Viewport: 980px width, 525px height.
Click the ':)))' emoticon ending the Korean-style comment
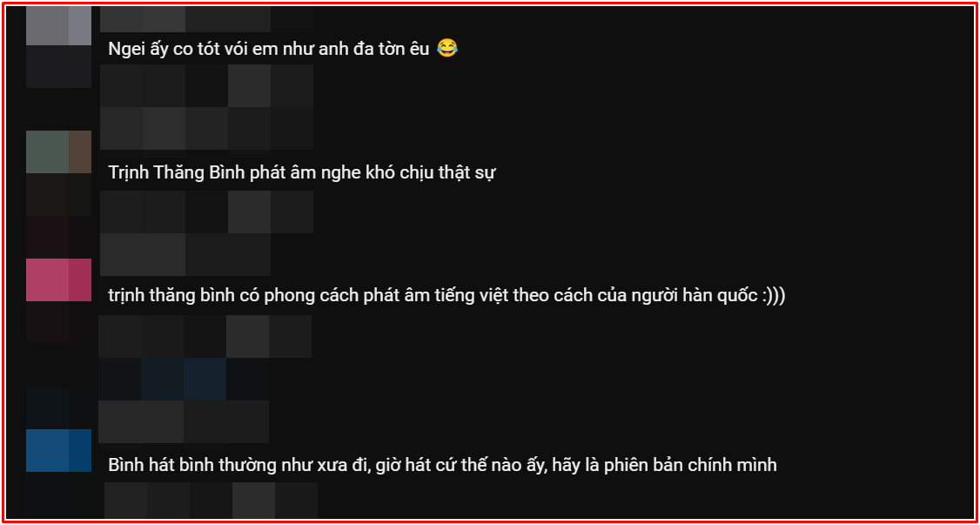(x=773, y=296)
